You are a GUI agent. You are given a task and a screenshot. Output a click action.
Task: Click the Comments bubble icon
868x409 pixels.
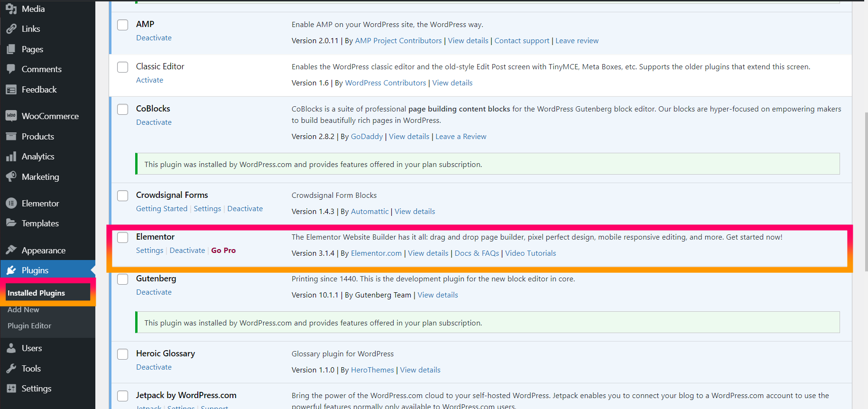pos(11,69)
